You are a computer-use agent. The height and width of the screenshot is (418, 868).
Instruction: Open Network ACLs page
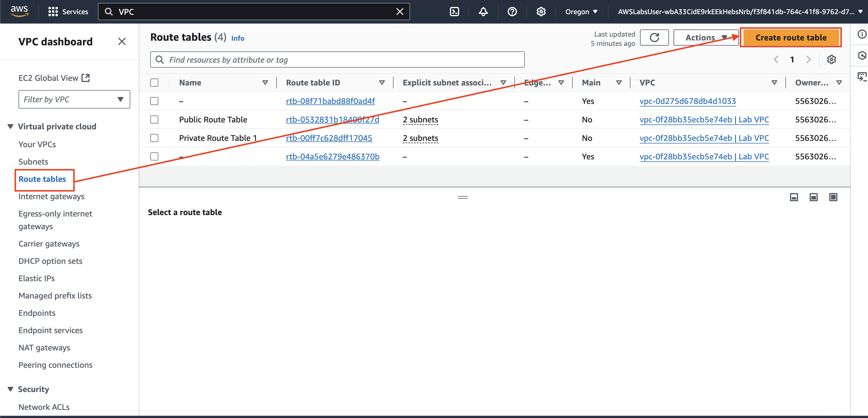(x=44, y=407)
